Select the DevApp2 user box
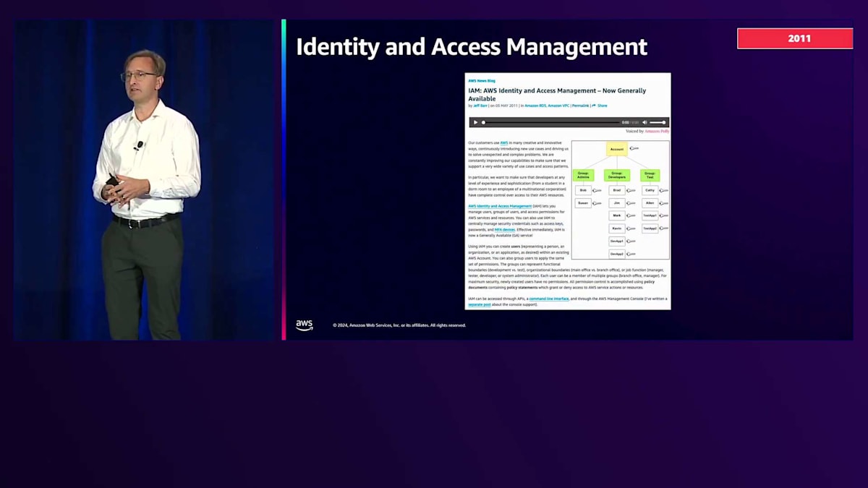Viewport: 868px width, 488px height. click(x=617, y=254)
